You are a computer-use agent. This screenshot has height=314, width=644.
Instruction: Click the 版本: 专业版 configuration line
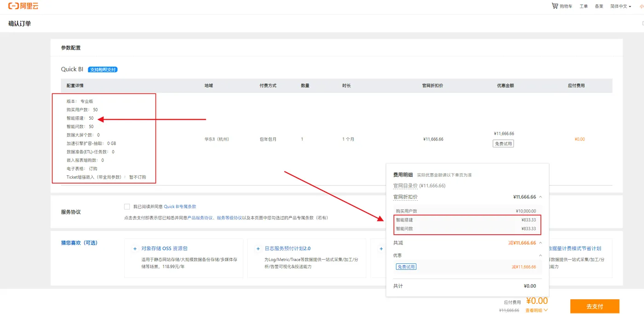click(80, 101)
